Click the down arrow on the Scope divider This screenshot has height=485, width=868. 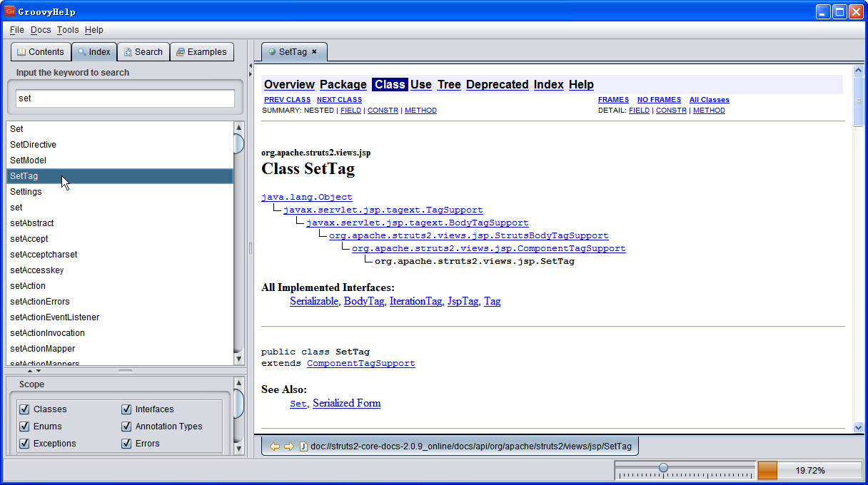tap(39, 371)
